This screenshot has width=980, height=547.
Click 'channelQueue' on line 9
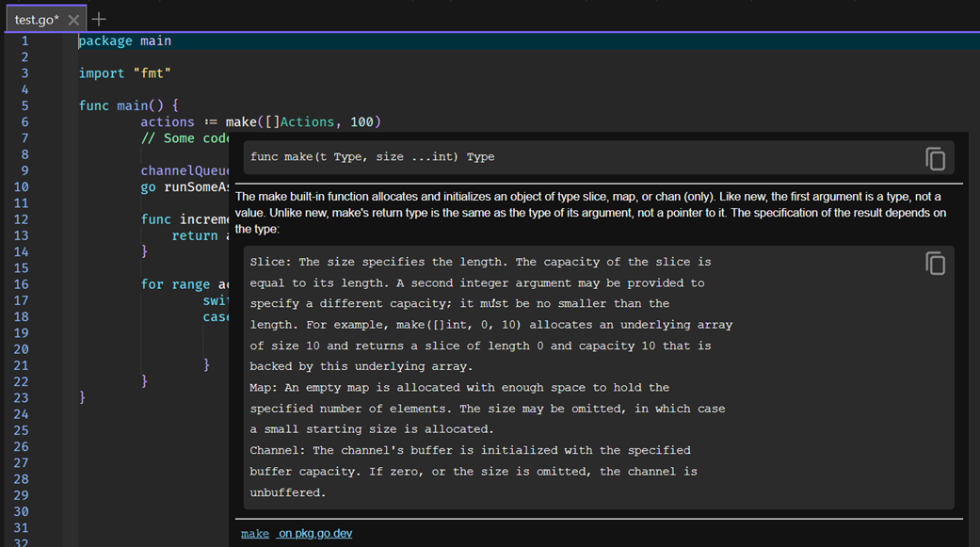click(185, 170)
